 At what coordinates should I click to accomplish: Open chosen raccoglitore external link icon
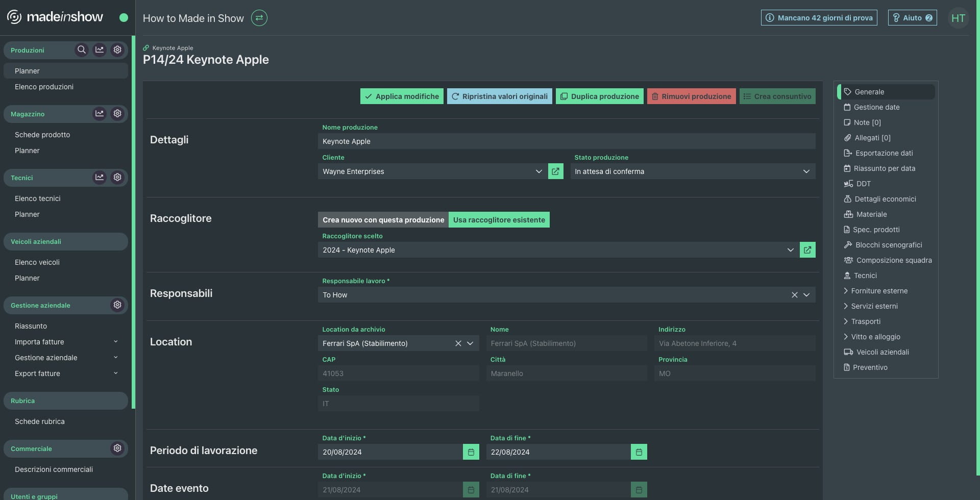[807, 250]
